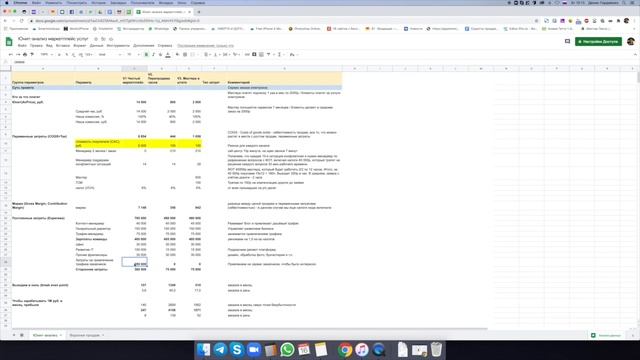Open the font size dropdown
The height and width of the screenshot is (360, 640).
(x=133, y=54)
